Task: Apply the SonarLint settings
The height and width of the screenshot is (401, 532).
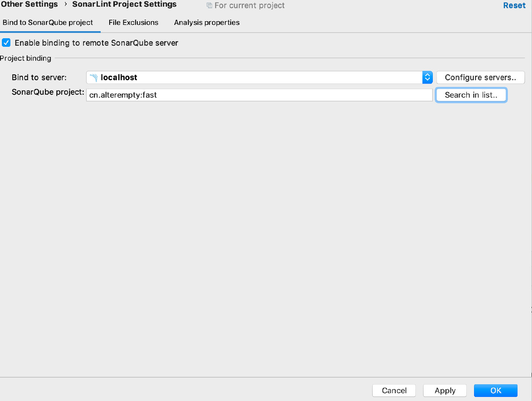Action: click(x=445, y=391)
